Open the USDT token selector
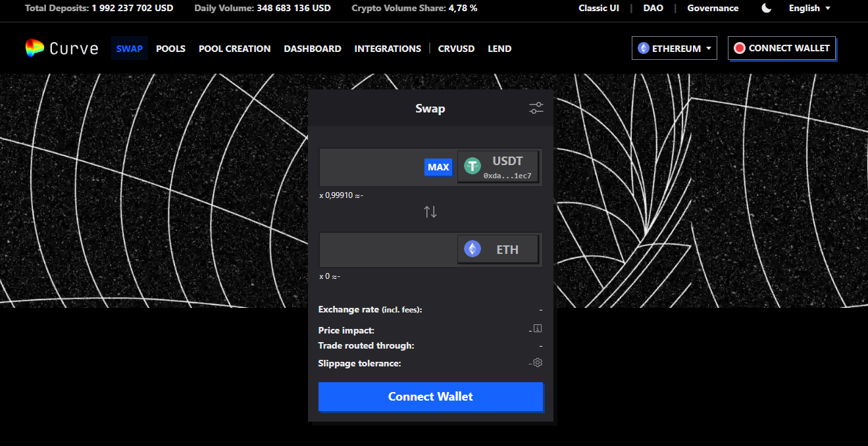The width and height of the screenshot is (868, 446). point(499,167)
